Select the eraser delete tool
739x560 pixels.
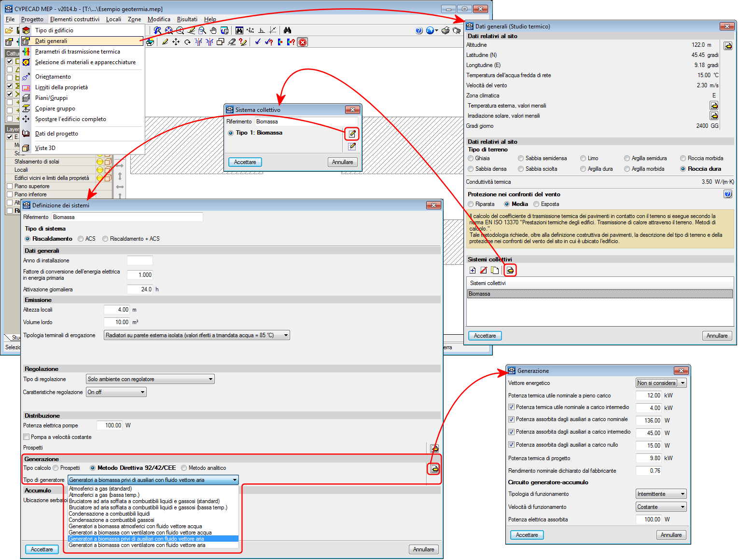click(x=232, y=42)
